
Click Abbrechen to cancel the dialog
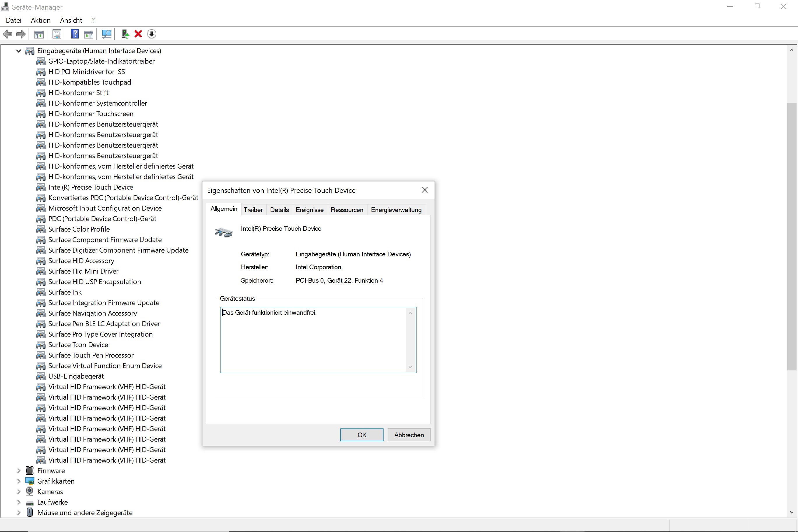pyautogui.click(x=409, y=435)
